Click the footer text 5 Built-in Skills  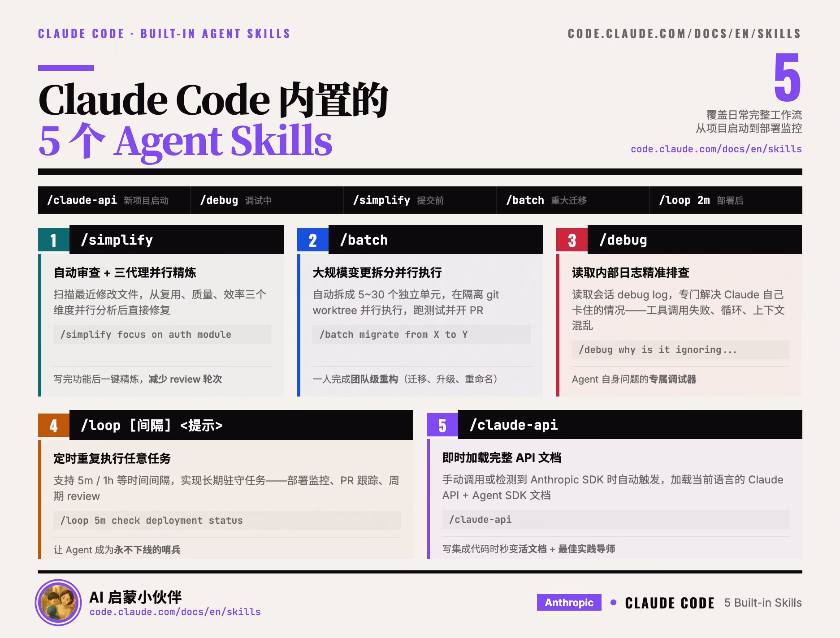[x=763, y=603]
